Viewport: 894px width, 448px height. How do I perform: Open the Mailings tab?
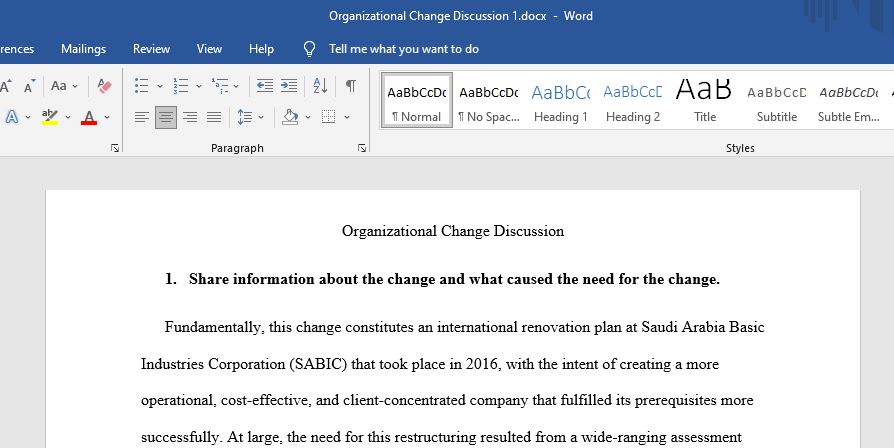tap(83, 49)
